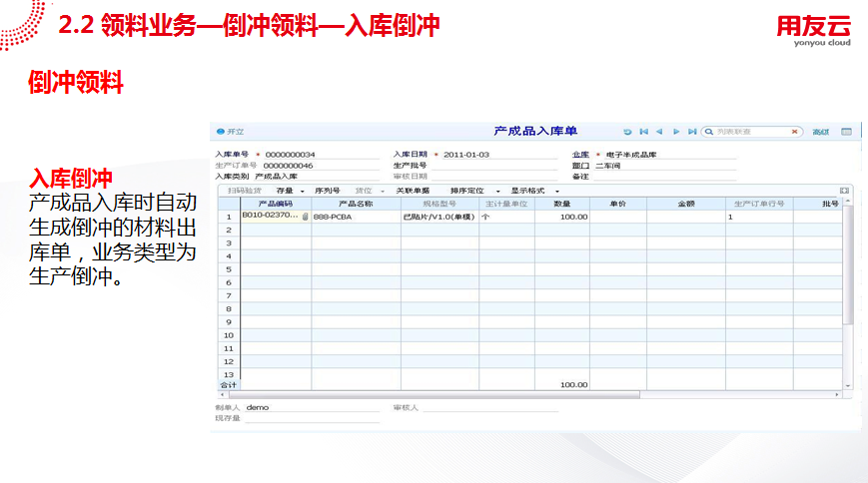Click the 生产订单行号 column header
Viewport: 868px width, 483px height.
(x=759, y=204)
